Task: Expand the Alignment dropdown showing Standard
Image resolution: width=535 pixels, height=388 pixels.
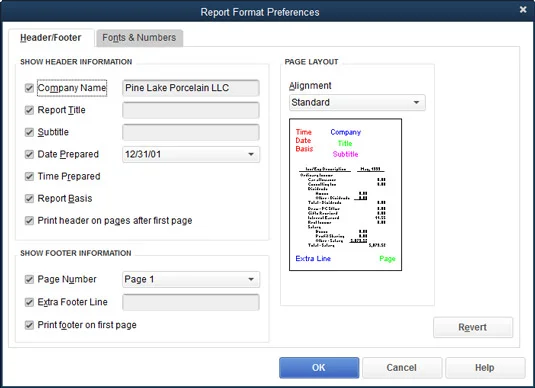Action: pyautogui.click(x=357, y=102)
